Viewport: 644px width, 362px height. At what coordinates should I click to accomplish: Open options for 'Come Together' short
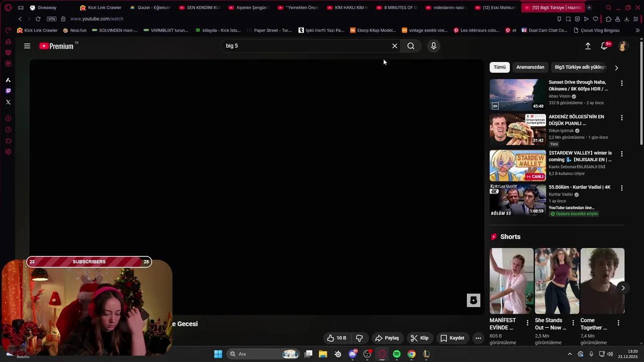(618, 323)
